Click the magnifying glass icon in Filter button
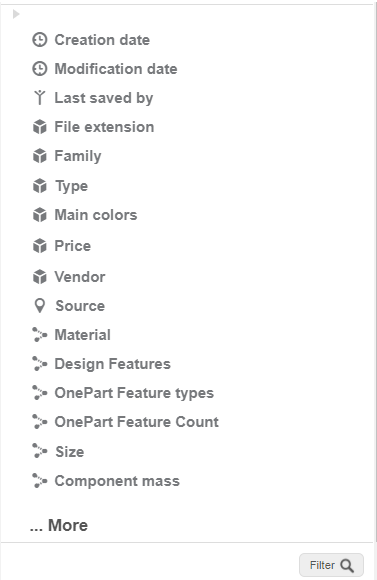 347,566
